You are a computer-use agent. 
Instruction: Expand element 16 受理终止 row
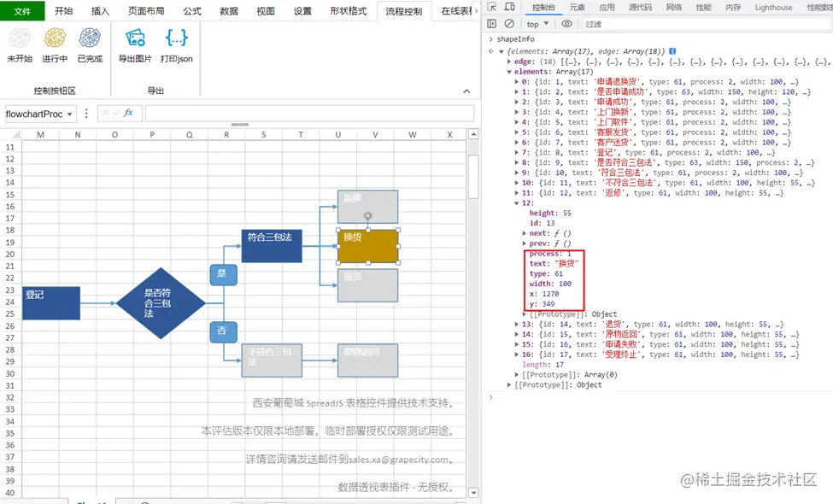point(516,355)
